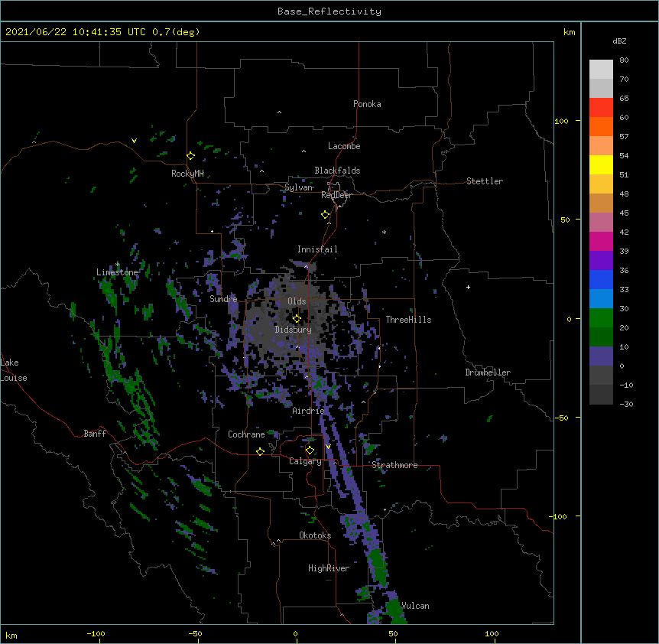Click the 0 tick on bottom axis
This screenshot has height=644, width=659.
point(295,633)
